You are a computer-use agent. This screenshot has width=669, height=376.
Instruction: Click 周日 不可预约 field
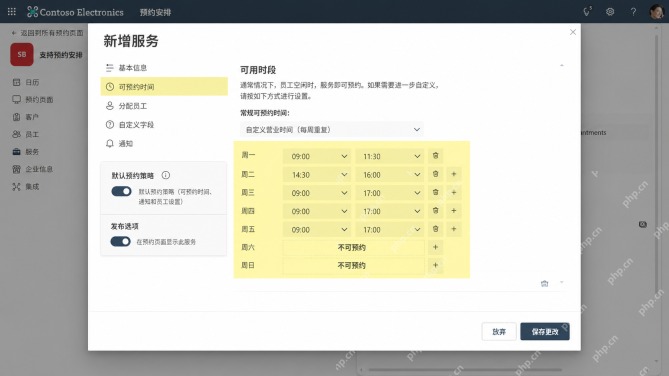point(353,265)
